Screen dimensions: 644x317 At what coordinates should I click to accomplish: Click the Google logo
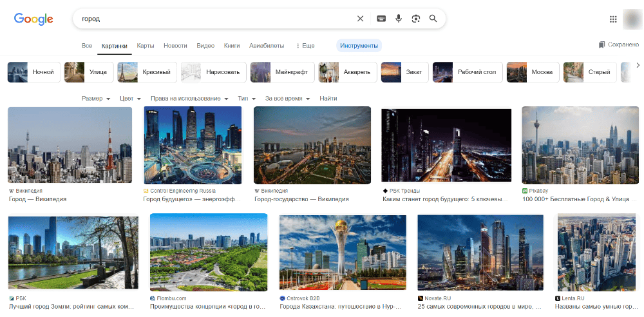coord(33,19)
